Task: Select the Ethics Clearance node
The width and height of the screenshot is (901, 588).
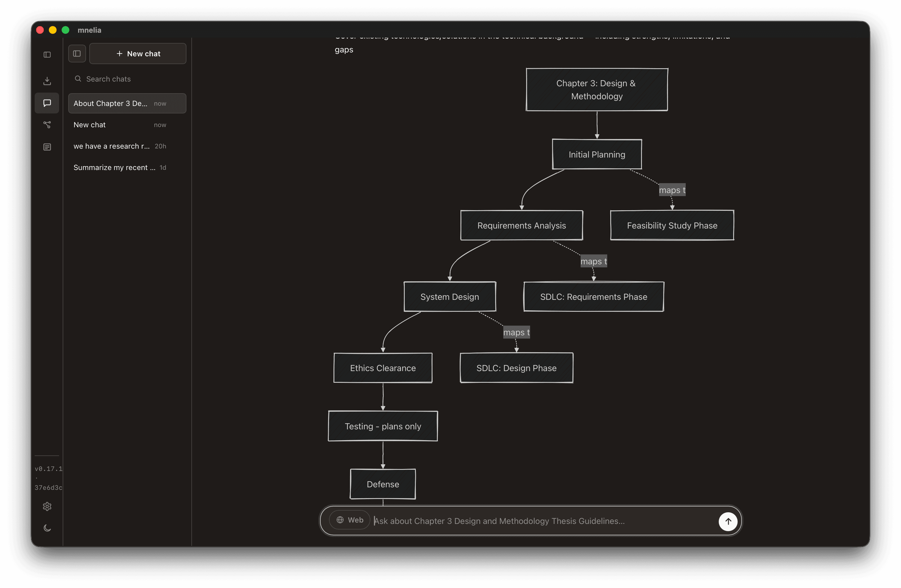Action: 383,368
